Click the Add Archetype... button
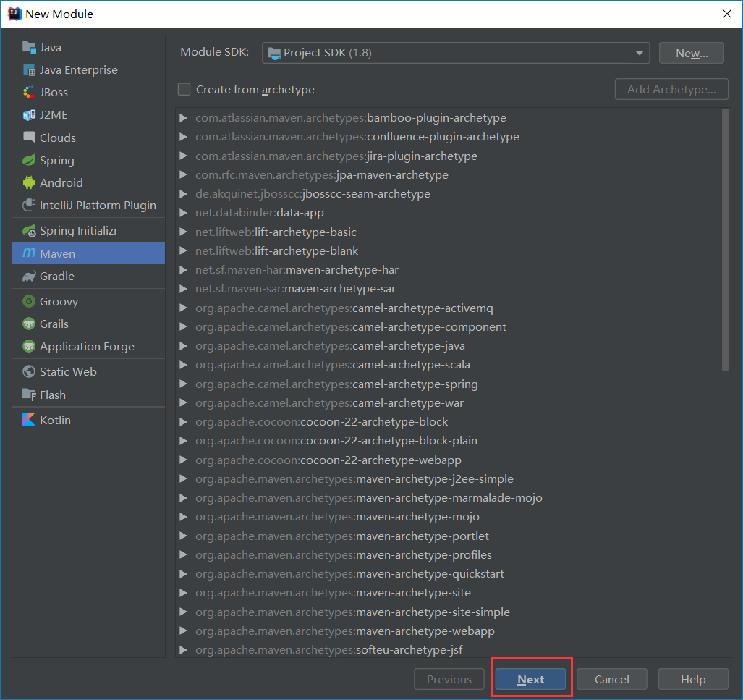Image resolution: width=743 pixels, height=700 pixels. (671, 89)
